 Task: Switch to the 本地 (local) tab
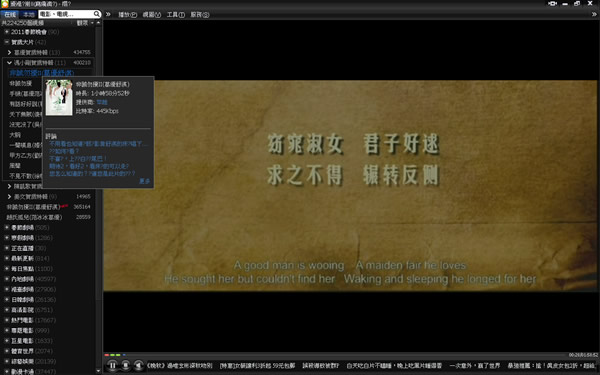(28, 15)
